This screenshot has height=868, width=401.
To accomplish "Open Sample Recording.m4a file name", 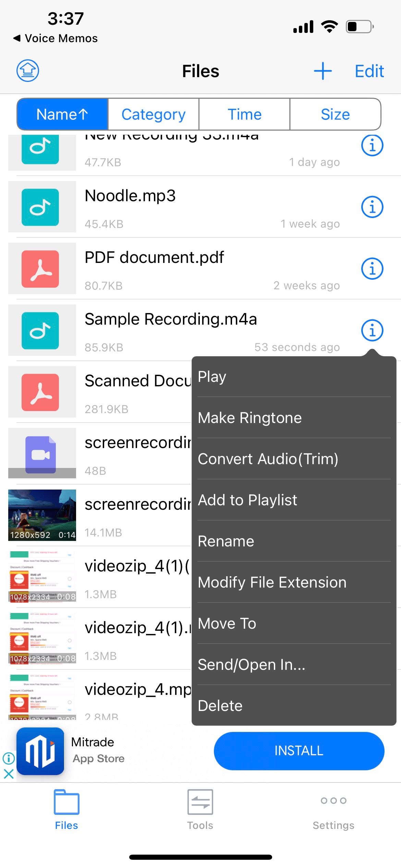I will pos(171,319).
